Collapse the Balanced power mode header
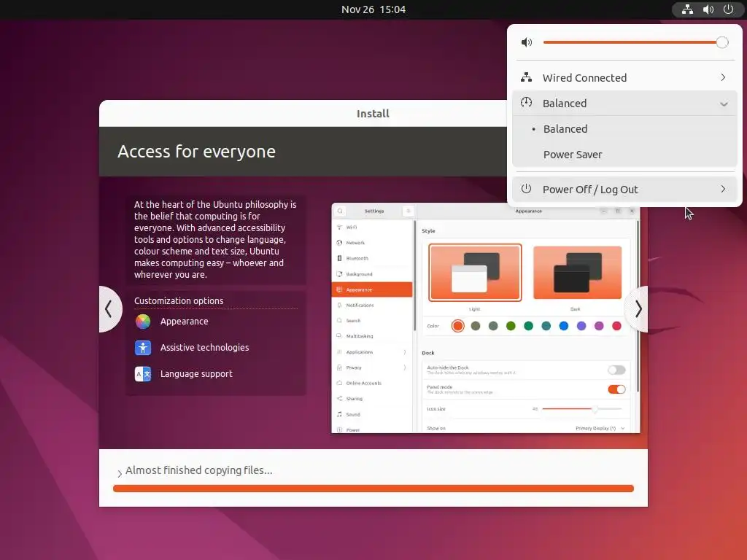Image resolution: width=747 pixels, height=560 pixels. coord(624,104)
